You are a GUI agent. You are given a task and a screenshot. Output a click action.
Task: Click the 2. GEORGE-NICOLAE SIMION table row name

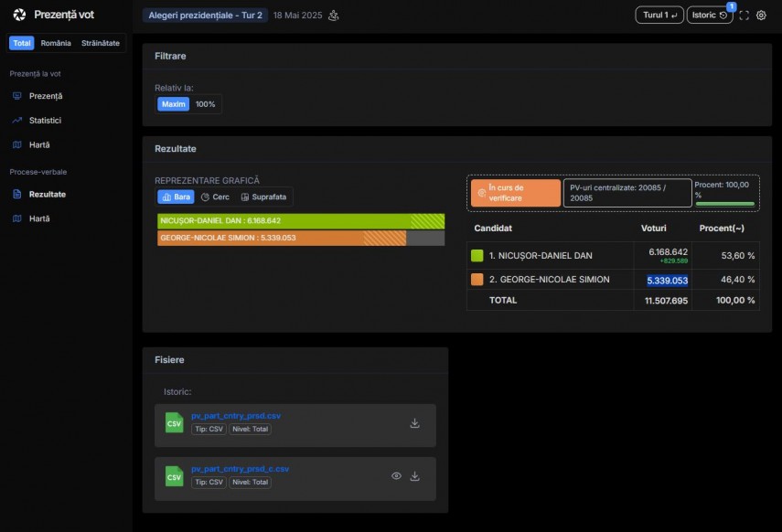549,279
